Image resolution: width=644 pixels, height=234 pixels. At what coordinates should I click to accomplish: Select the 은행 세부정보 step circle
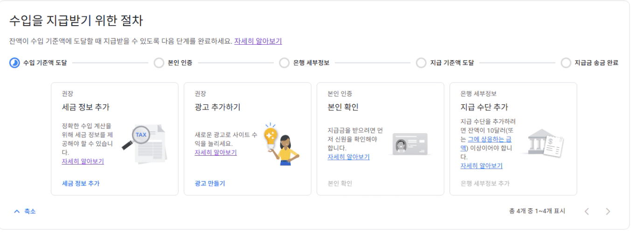point(284,63)
